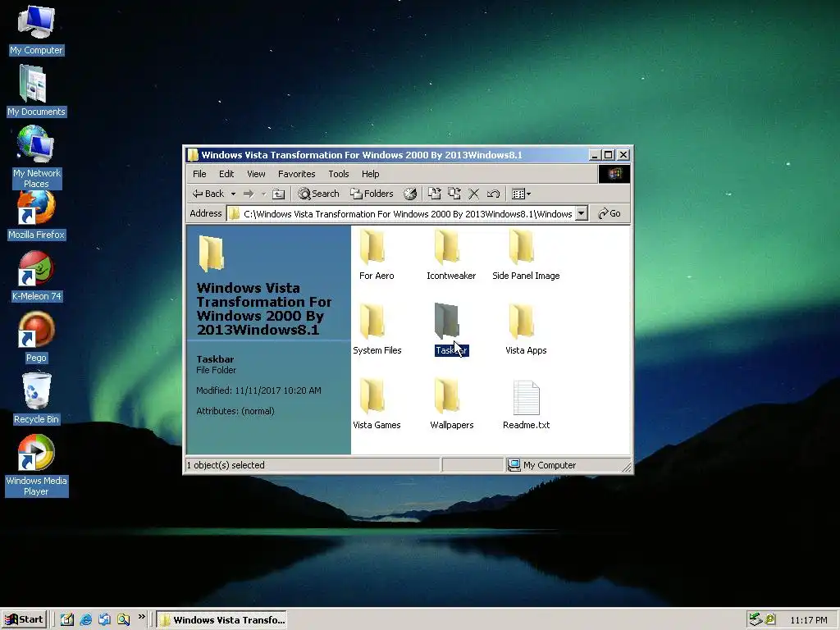This screenshot has height=630, width=840.
Task: Open the Back history dropdown arrow
Action: (x=233, y=194)
